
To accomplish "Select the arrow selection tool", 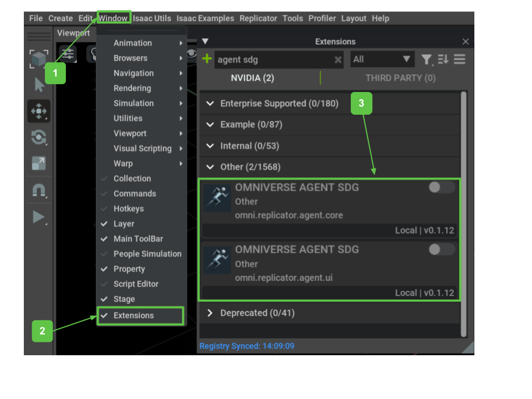I will (x=39, y=84).
